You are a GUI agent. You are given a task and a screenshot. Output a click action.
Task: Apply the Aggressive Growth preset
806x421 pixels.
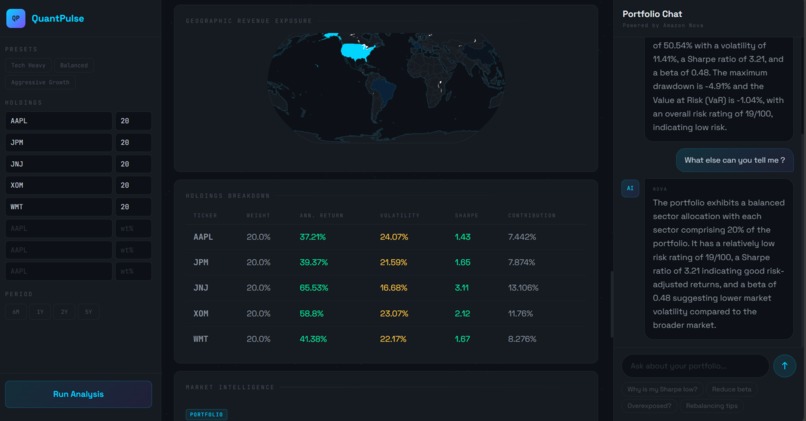(x=40, y=82)
